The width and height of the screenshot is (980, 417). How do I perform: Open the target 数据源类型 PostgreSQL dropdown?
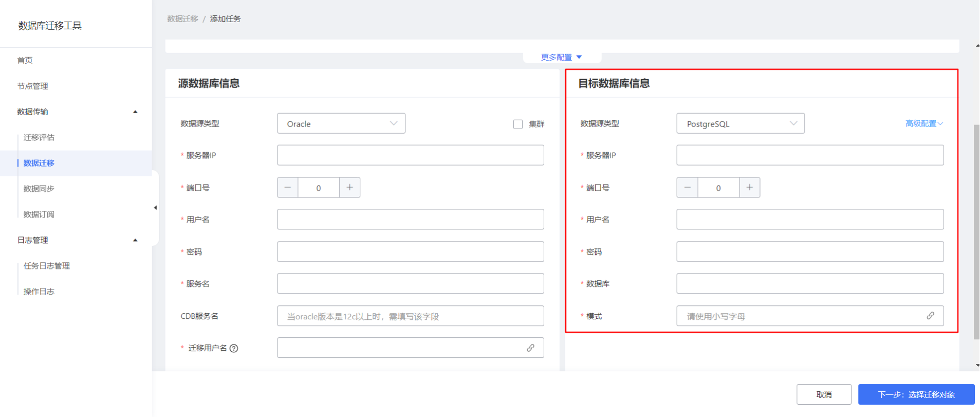pyautogui.click(x=741, y=123)
